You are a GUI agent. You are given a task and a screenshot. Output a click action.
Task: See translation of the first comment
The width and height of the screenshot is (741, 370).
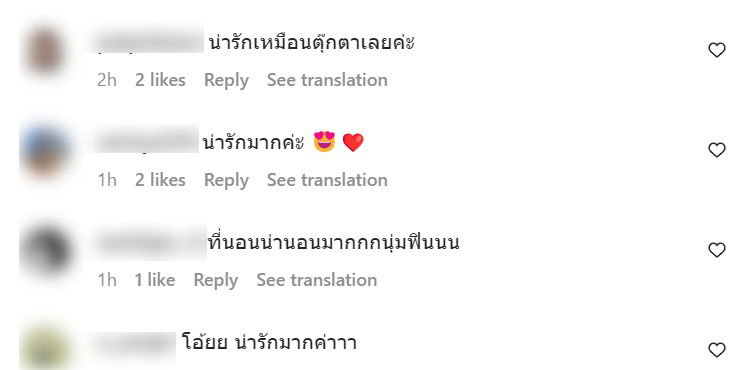coord(327,80)
